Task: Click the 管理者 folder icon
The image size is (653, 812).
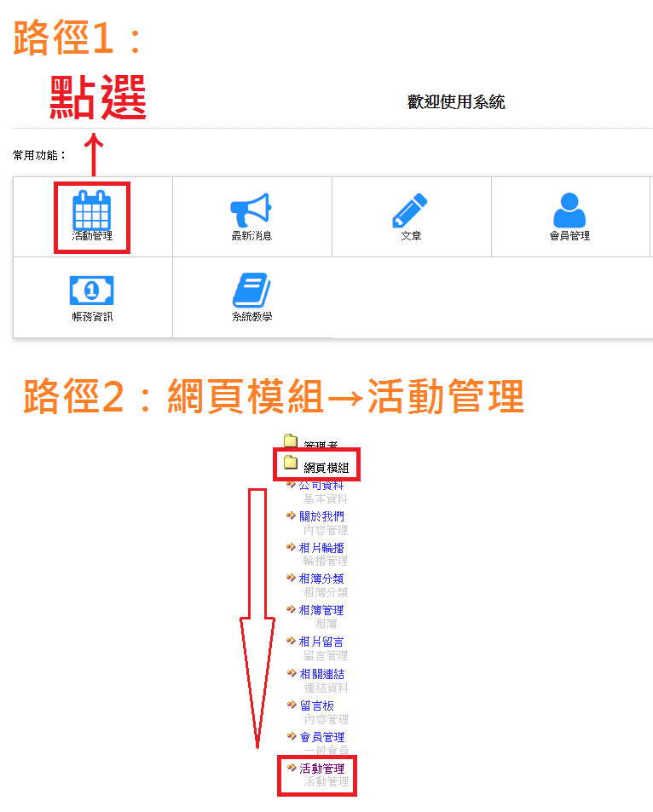Action: pyautogui.click(x=290, y=441)
